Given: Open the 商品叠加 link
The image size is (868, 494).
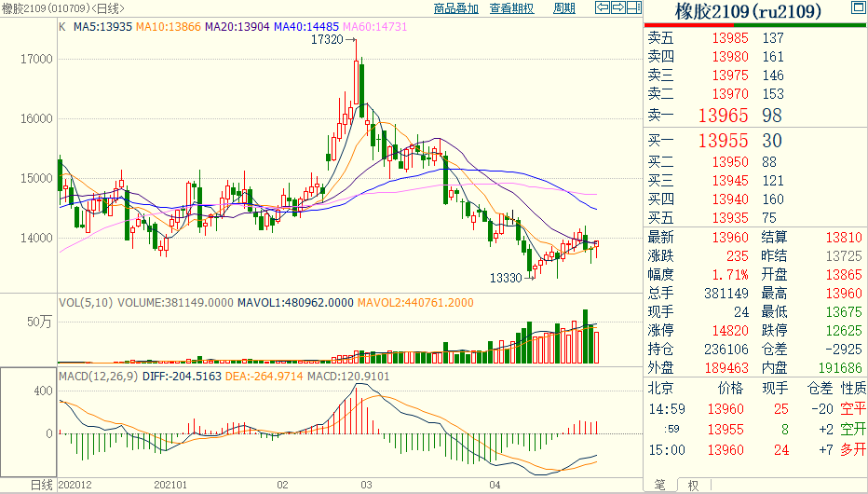Looking at the screenshot, I should point(455,8).
